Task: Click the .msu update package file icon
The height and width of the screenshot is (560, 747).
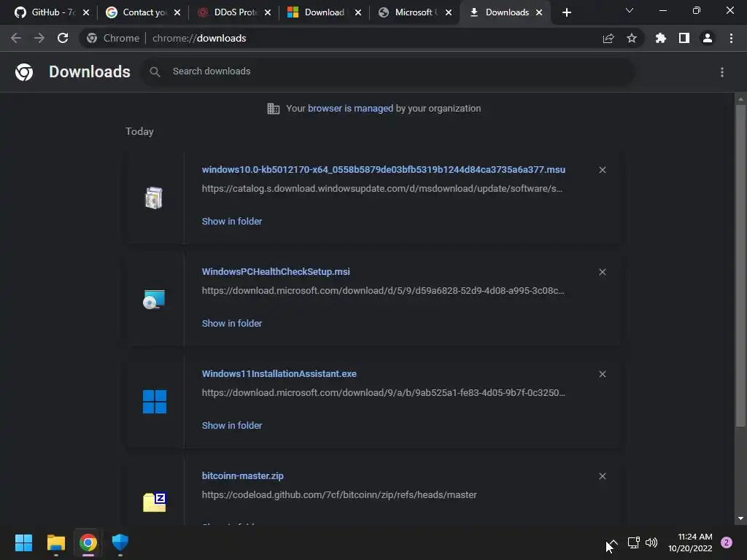Action: [154, 198]
